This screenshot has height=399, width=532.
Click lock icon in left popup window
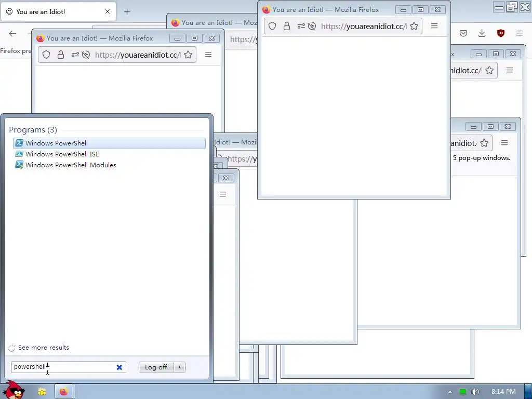[61, 55]
